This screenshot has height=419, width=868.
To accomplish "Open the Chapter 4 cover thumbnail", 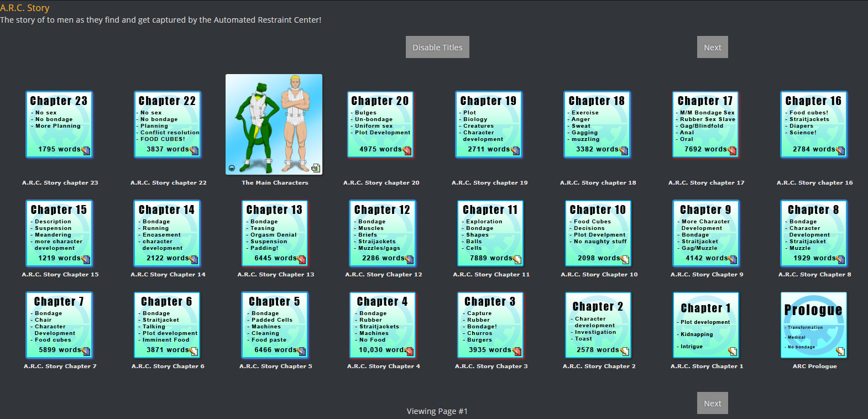I will (383, 325).
